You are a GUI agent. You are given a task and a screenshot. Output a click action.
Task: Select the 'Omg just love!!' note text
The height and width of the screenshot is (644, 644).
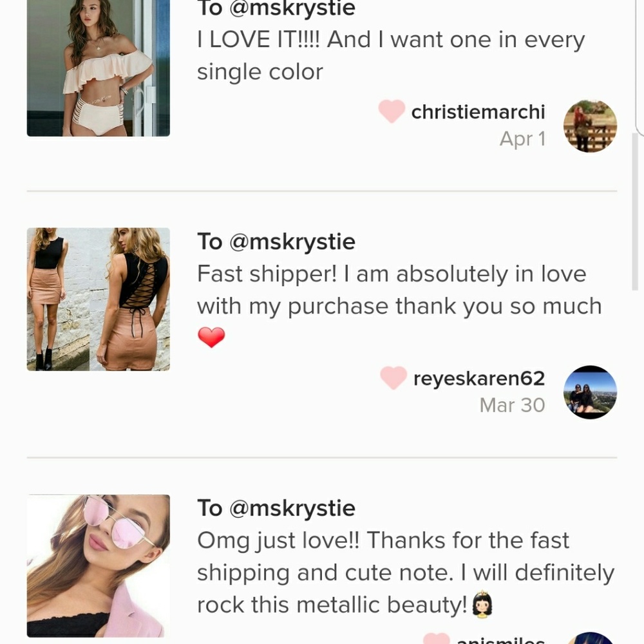point(406,573)
